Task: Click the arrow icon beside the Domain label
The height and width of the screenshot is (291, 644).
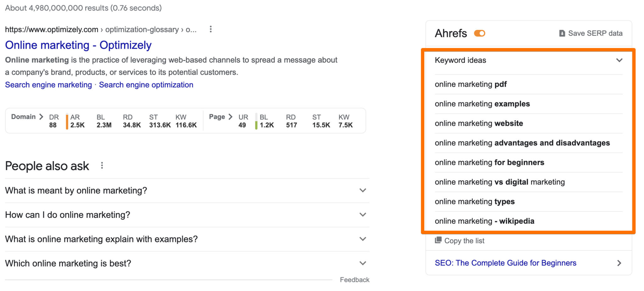Action: (42, 117)
